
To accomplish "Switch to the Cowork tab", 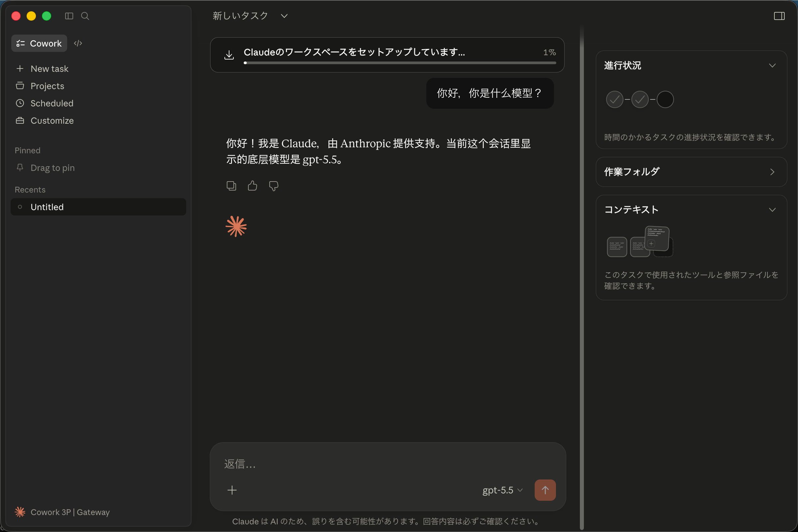I will 39,44.
